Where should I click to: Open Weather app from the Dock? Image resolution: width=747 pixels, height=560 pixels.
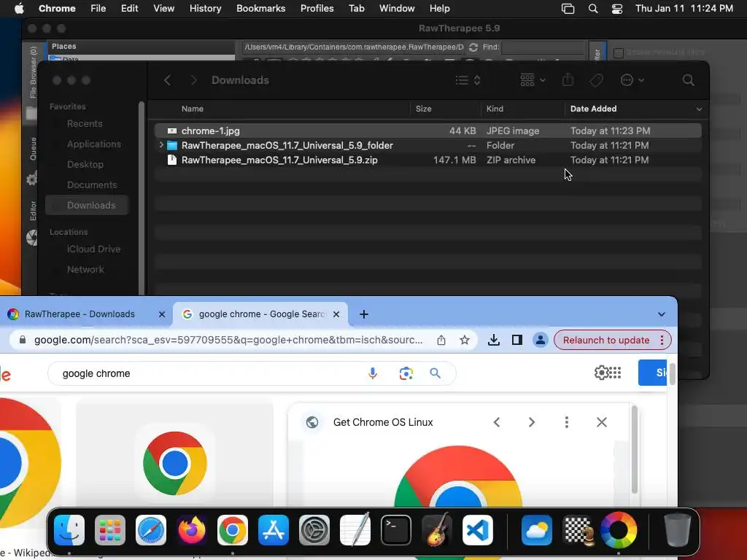537,530
